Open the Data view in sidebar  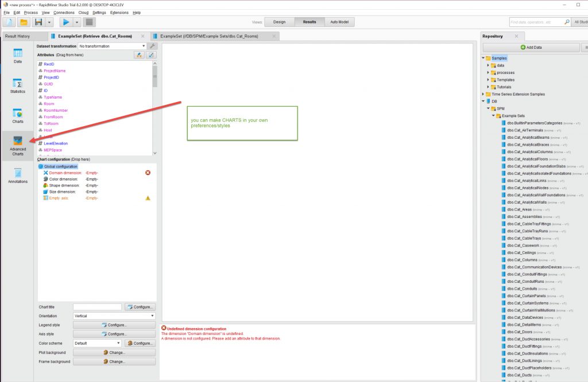[x=18, y=55]
